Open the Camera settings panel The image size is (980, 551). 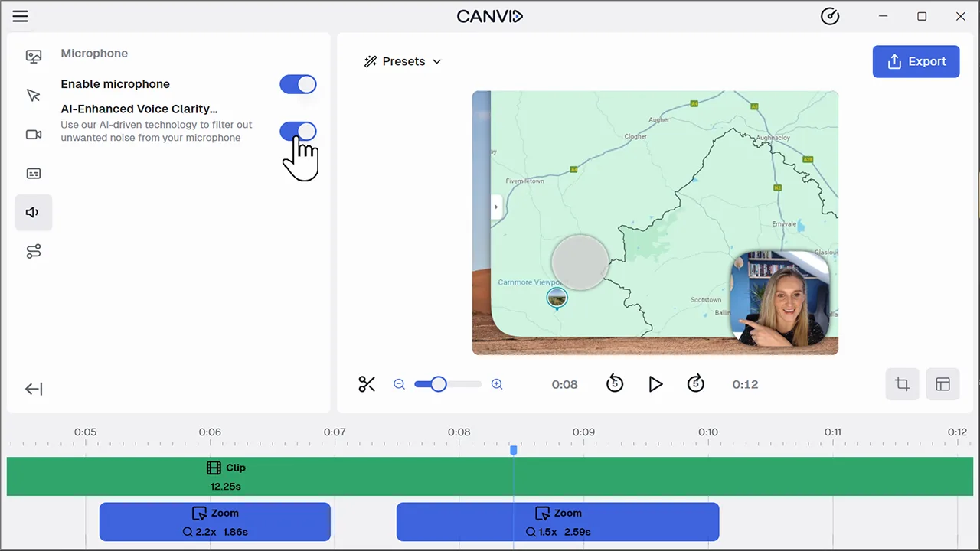point(33,134)
